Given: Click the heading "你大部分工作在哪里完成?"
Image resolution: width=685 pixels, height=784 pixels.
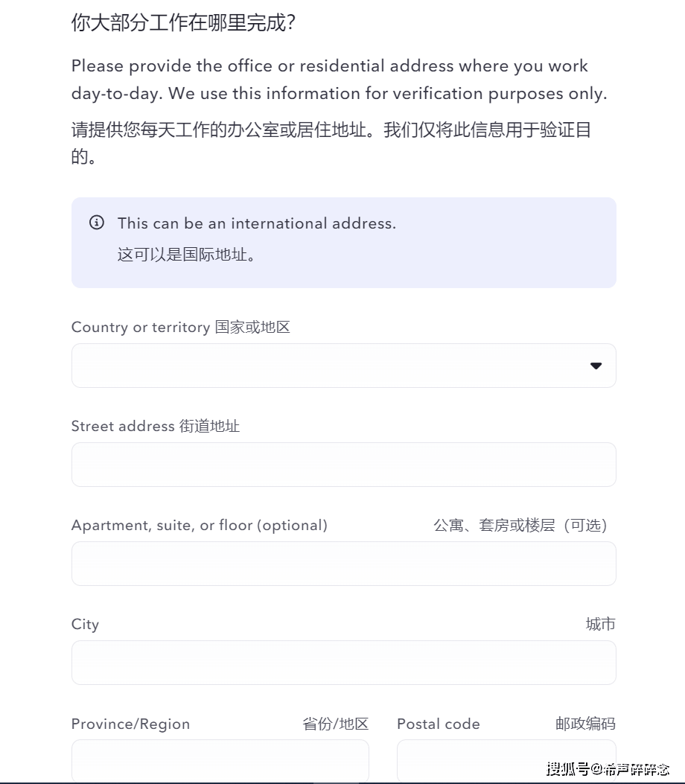Looking at the screenshot, I should coord(183,23).
